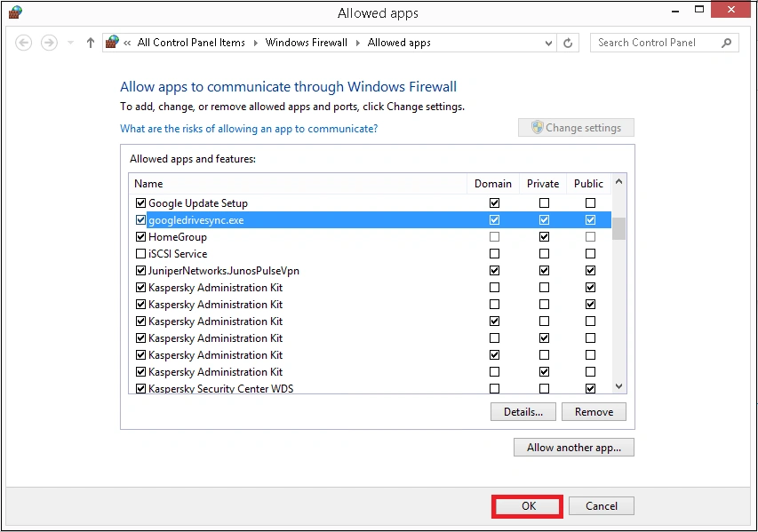Click the Forward navigation arrow

(x=48, y=43)
